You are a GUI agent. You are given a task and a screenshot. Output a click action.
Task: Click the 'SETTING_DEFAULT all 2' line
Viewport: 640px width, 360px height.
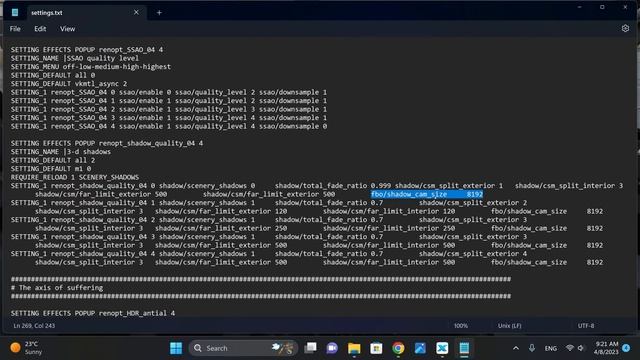[x=53, y=160]
